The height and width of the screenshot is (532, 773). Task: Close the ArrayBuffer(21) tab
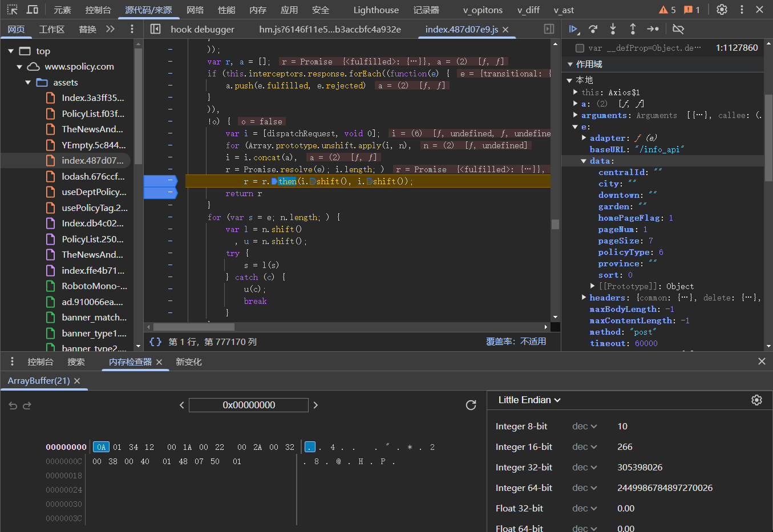77,381
